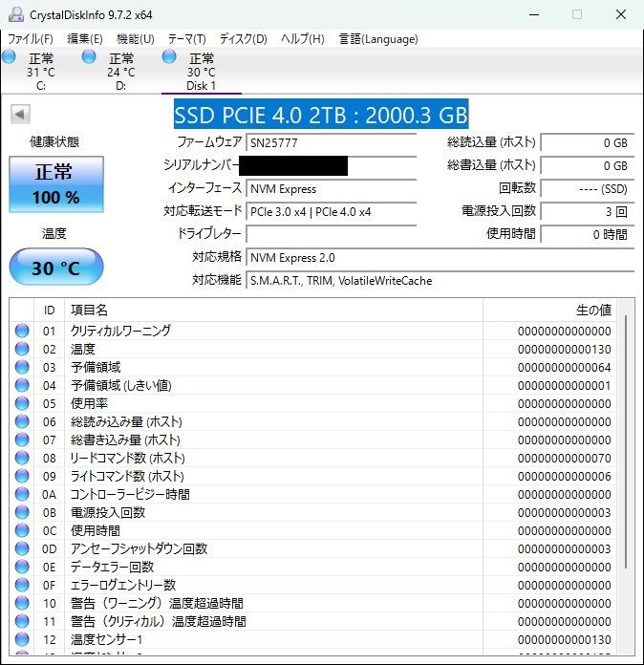The image size is (644, 665).
Task: Click the 30 °C temperature button
Action: click(56, 268)
